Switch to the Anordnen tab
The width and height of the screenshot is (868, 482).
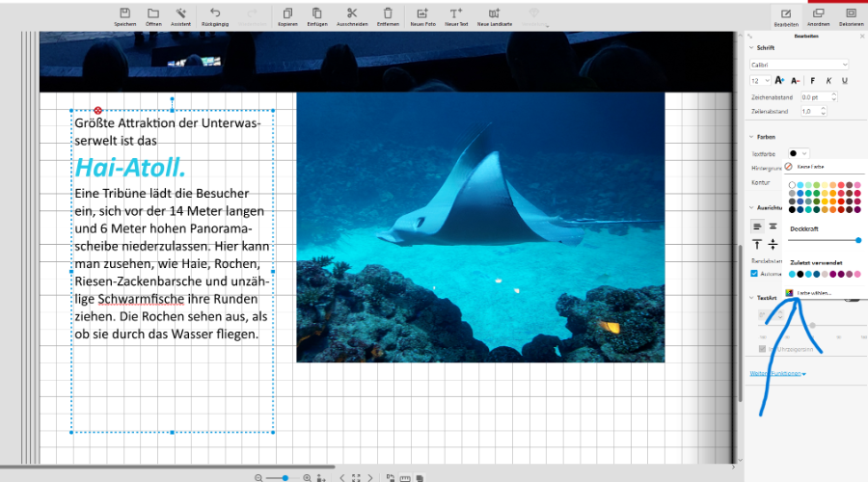(818, 15)
